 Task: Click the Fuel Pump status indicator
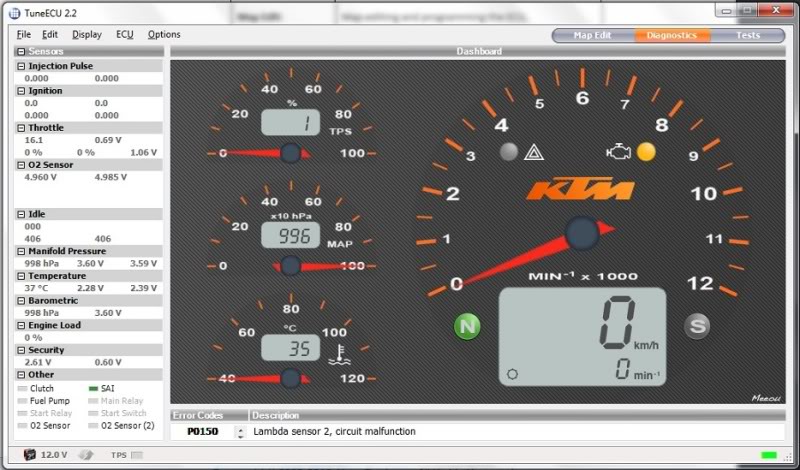(22, 401)
